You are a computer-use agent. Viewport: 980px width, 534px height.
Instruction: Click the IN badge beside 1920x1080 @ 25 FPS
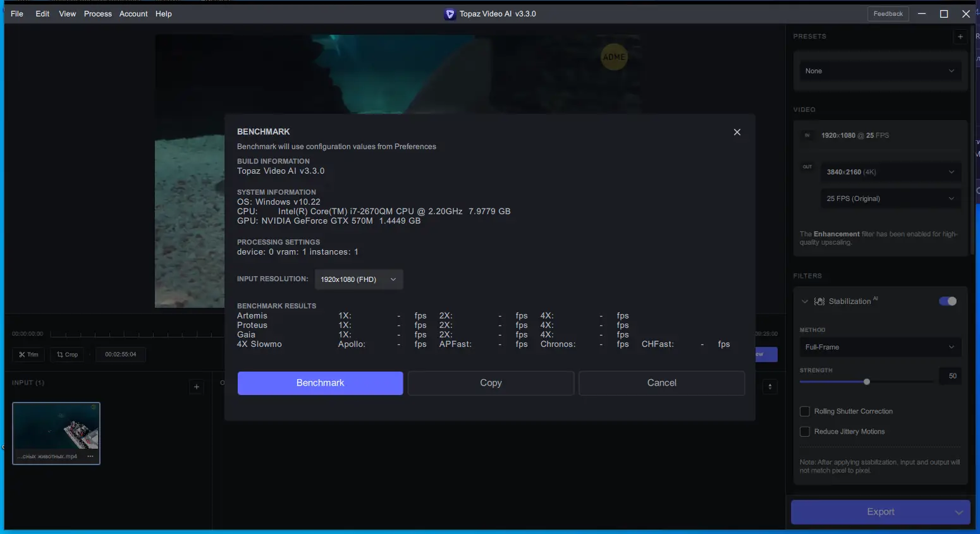tap(807, 135)
